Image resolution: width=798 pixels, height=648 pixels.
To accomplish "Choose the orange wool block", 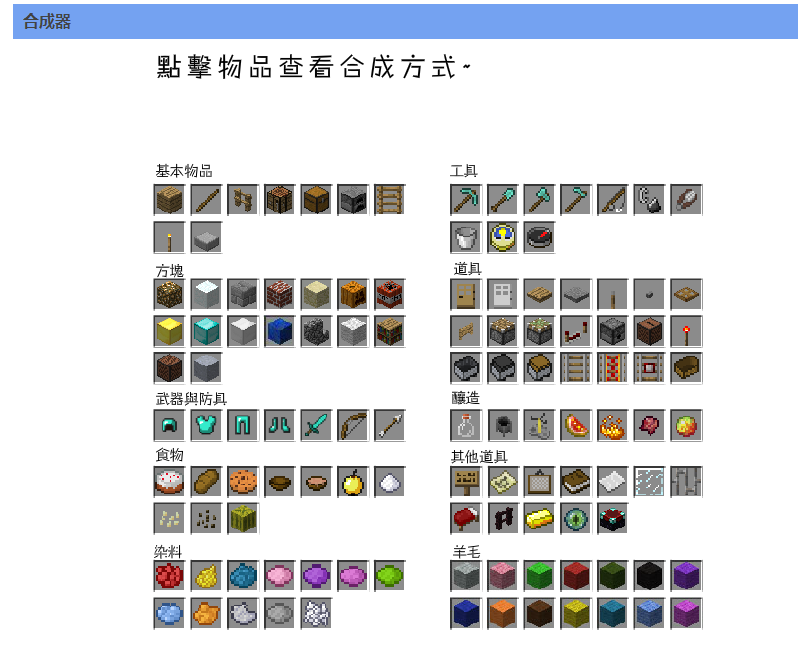I will click(503, 613).
